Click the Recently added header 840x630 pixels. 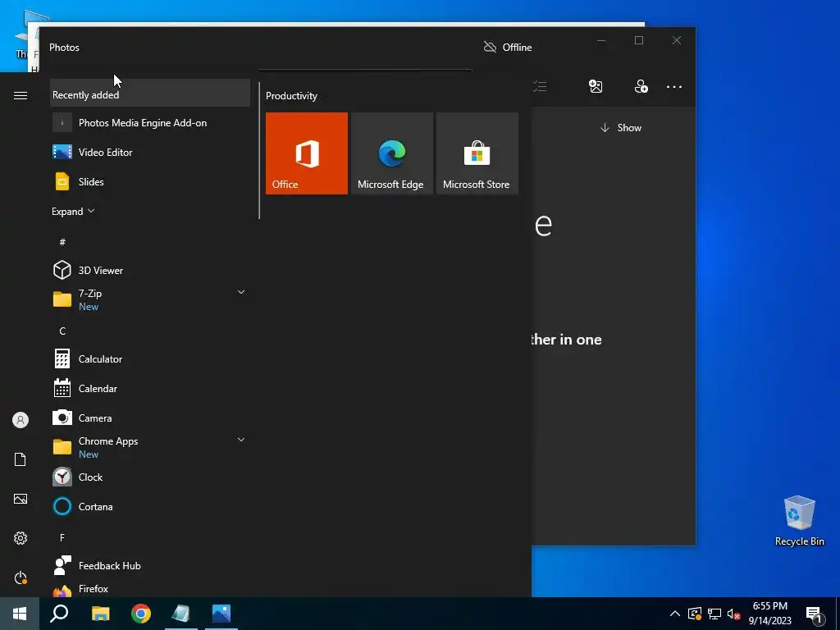click(150, 94)
